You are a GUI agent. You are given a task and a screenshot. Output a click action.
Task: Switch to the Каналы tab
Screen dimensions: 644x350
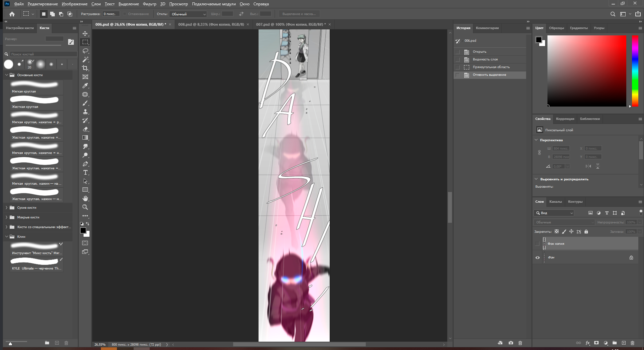(x=555, y=202)
